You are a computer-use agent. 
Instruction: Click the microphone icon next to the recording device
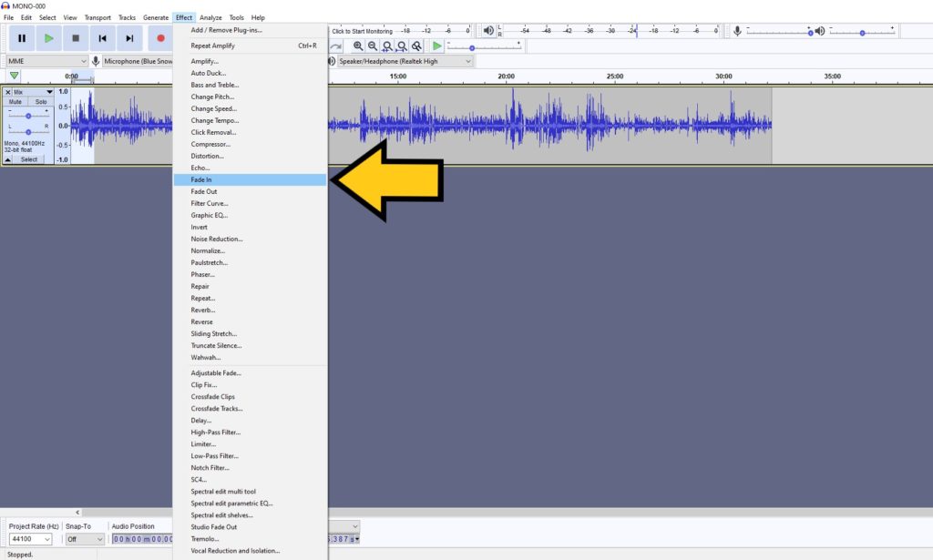(x=96, y=60)
